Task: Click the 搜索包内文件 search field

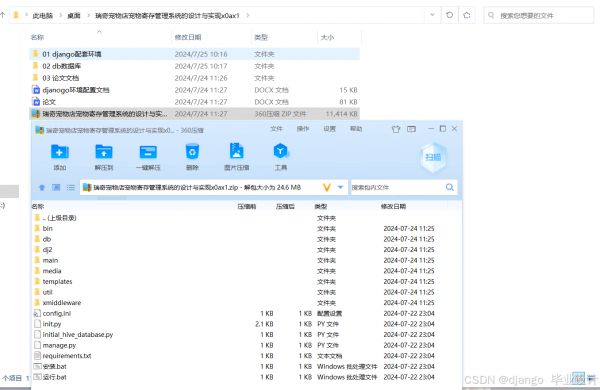Action: (x=398, y=188)
